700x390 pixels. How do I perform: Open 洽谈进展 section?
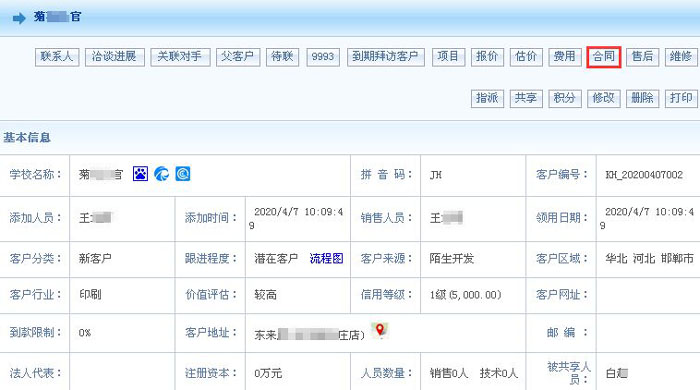click(115, 57)
